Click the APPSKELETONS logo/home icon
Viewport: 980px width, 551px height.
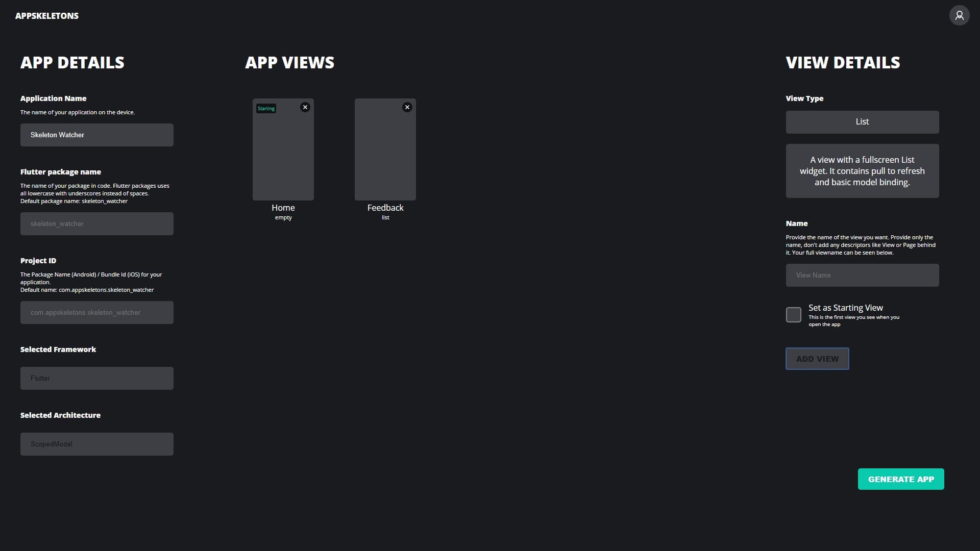tap(46, 15)
